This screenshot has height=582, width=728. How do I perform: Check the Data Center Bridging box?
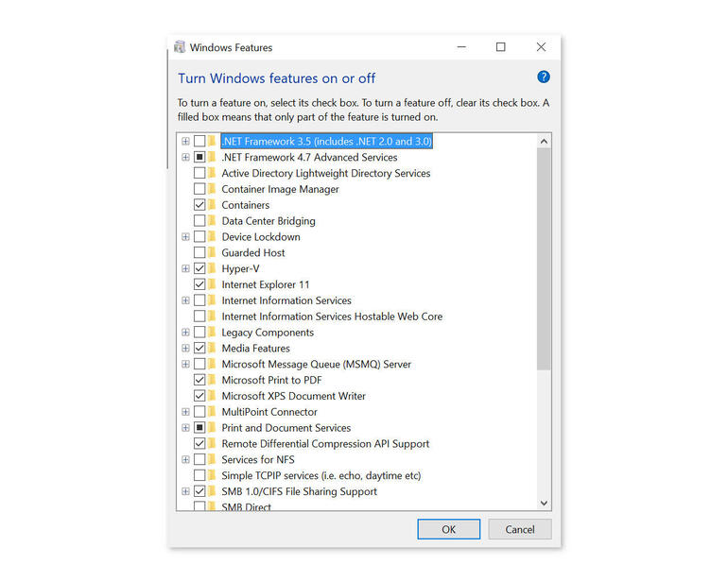(199, 220)
